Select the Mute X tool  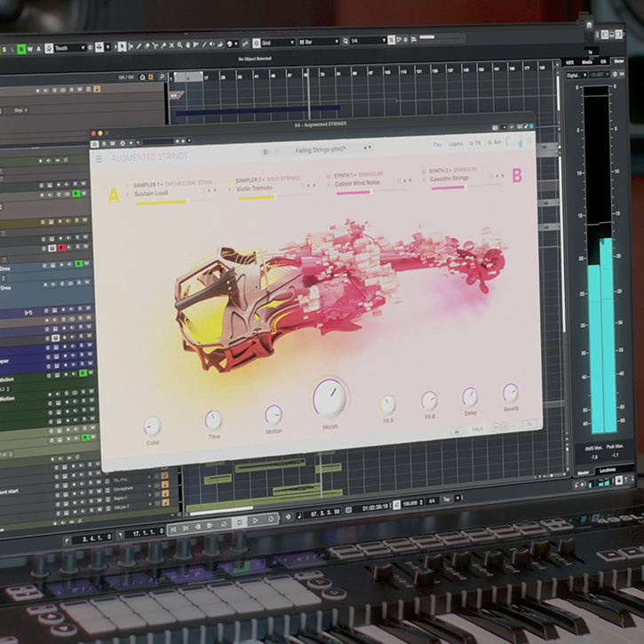pos(171,45)
